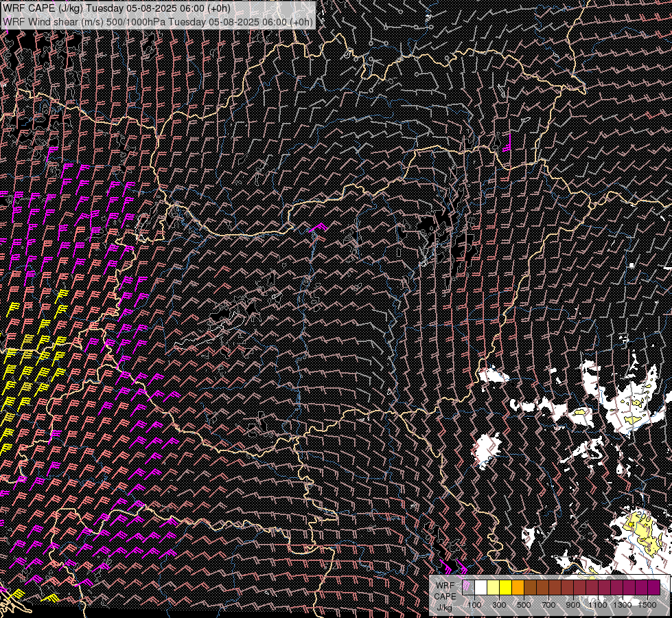
Task: Select the pale yellow CAPE legend swatch
Action: [x=494, y=588]
